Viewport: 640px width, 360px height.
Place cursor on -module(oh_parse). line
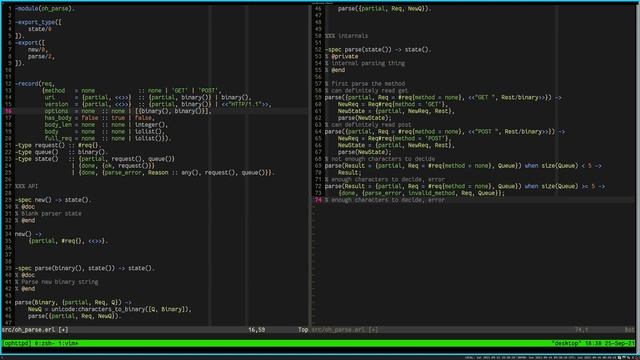[45, 9]
